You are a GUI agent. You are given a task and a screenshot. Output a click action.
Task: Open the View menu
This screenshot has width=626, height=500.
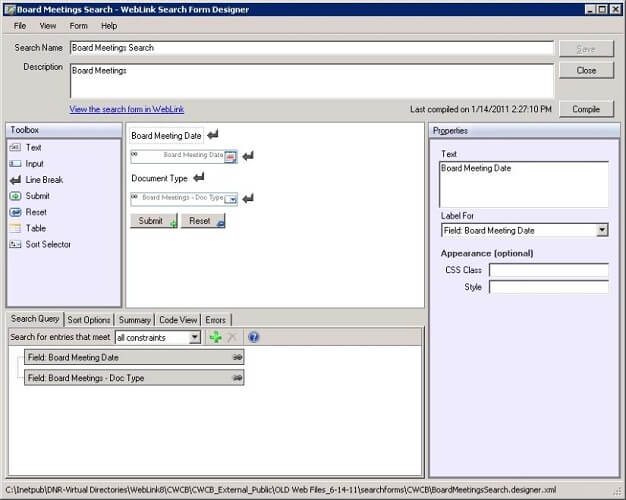(x=48, y=26)
